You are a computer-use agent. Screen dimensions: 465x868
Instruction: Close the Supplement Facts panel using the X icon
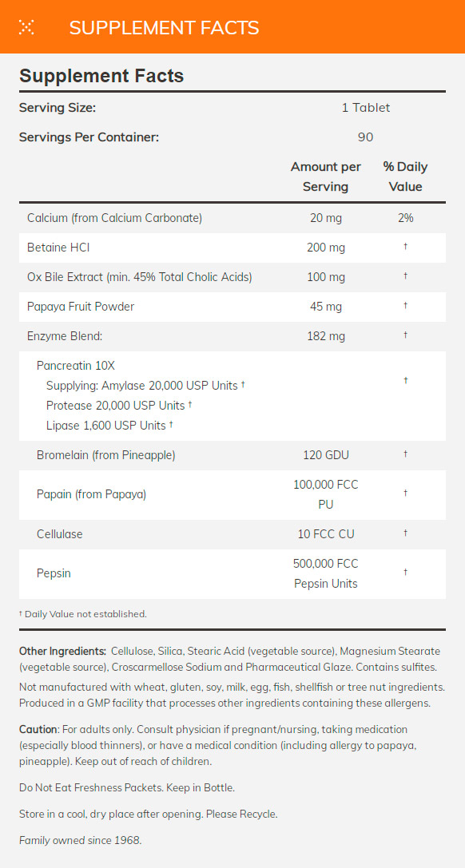point(26,27)
